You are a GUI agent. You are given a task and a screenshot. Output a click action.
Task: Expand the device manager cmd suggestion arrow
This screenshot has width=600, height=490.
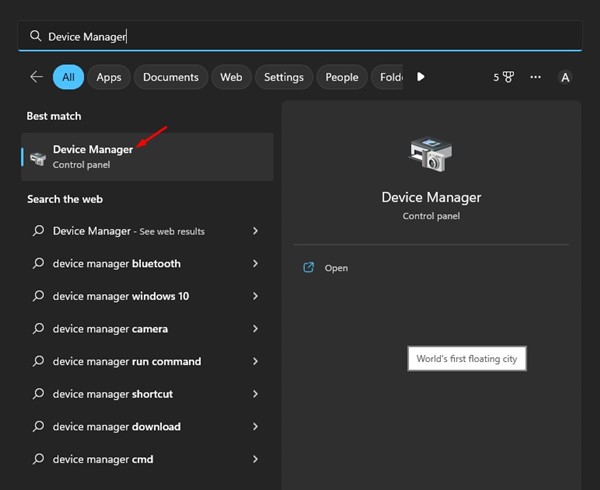256,459
